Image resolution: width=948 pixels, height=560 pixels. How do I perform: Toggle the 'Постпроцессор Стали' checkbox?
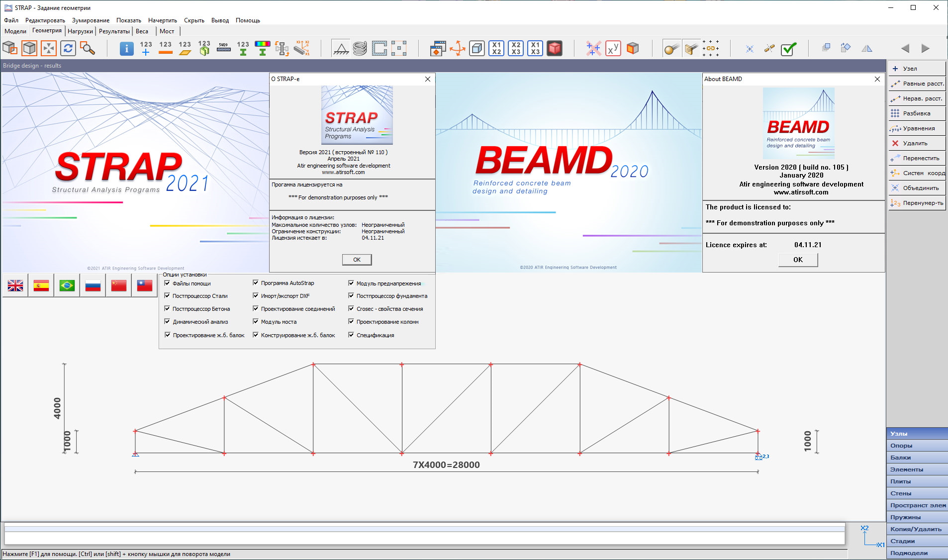(168, 295)
